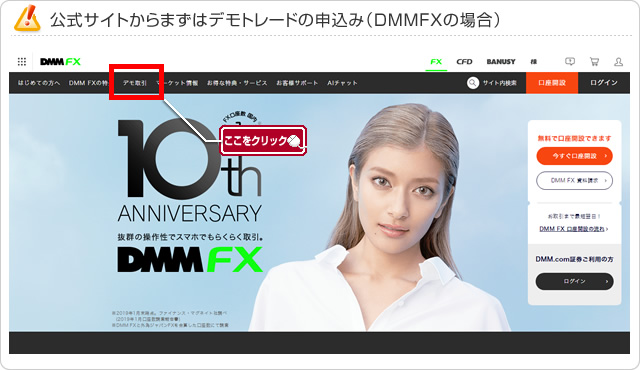
Task: Open the DMM FXの特徴 menu item
Action: (x=89, y=83)
